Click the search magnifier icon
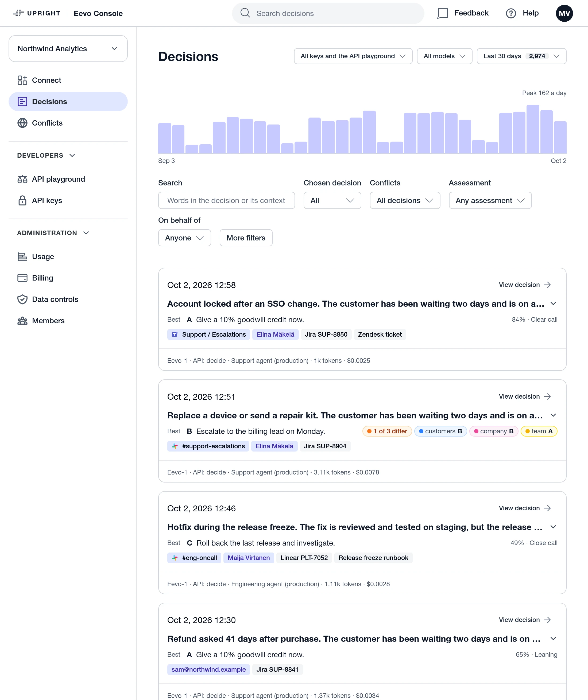The image size is (588, 700). pyautogui.click(x=245, y=13)
